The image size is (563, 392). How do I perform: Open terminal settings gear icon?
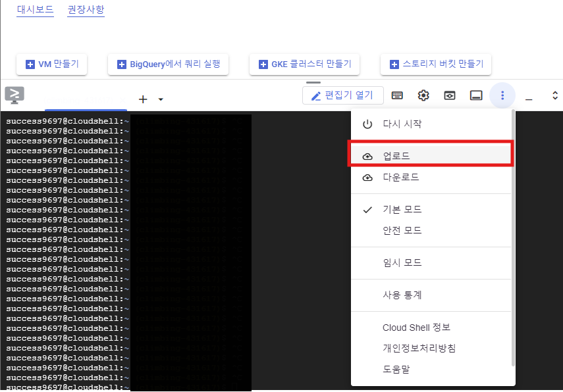[x=423, y=95]
